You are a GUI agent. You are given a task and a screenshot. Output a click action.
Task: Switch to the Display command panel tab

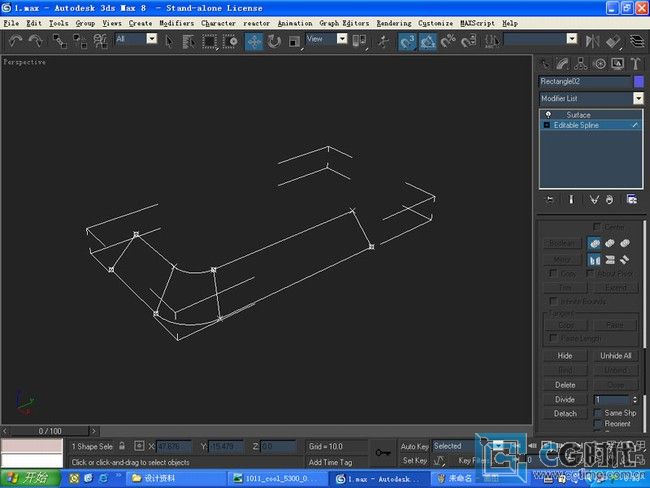618,64
